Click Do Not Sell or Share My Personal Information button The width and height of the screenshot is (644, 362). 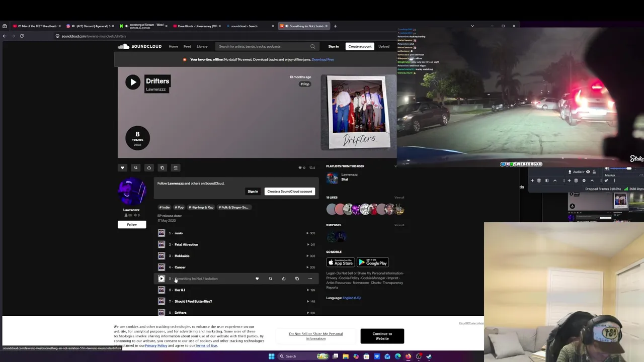(316, 336)
